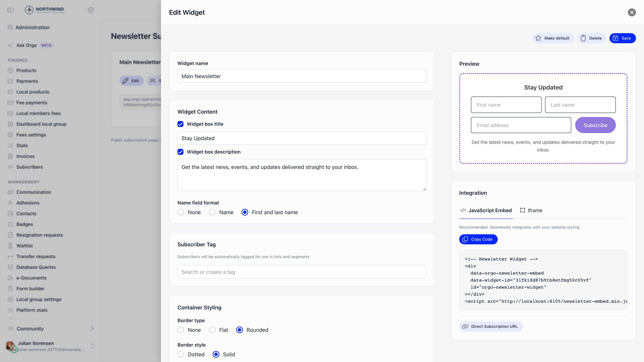Click the Make default star button
This screenshot has width=644, height=362.
pos(553,38)
